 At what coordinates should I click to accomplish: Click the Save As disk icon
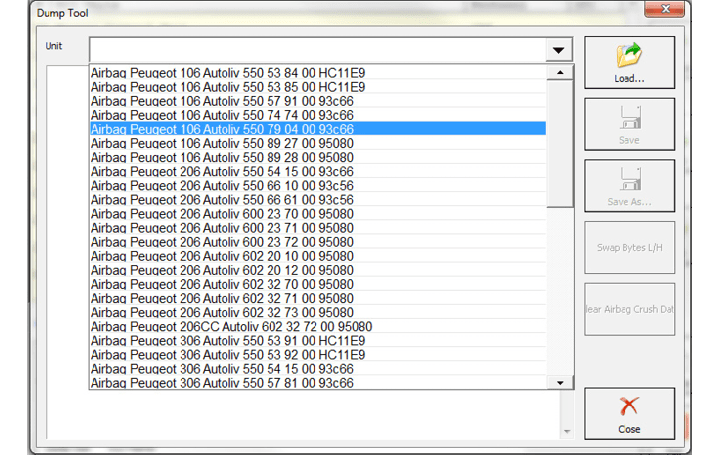(629, 180)
